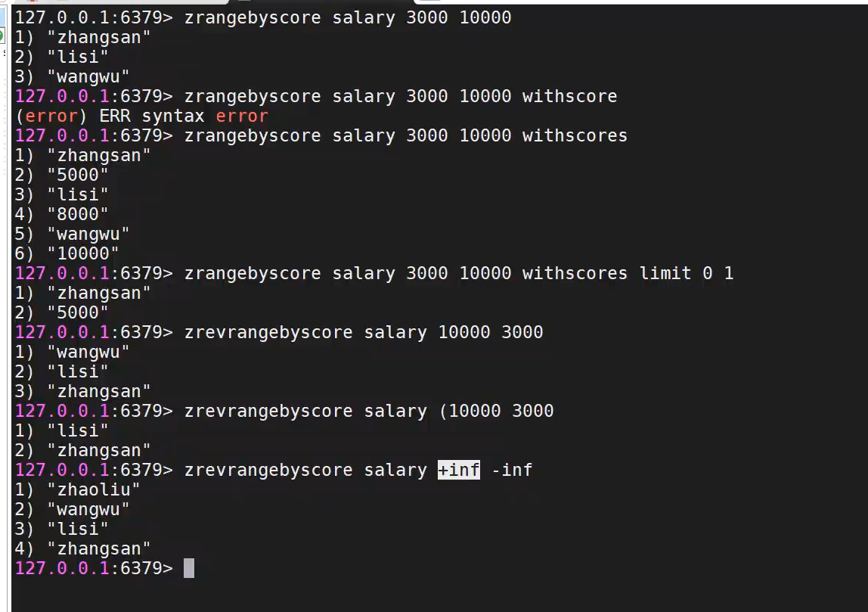The height and width of the screenshot is (612, 868).
Task: Click withscores in the limit command
Action: [575, 273]
